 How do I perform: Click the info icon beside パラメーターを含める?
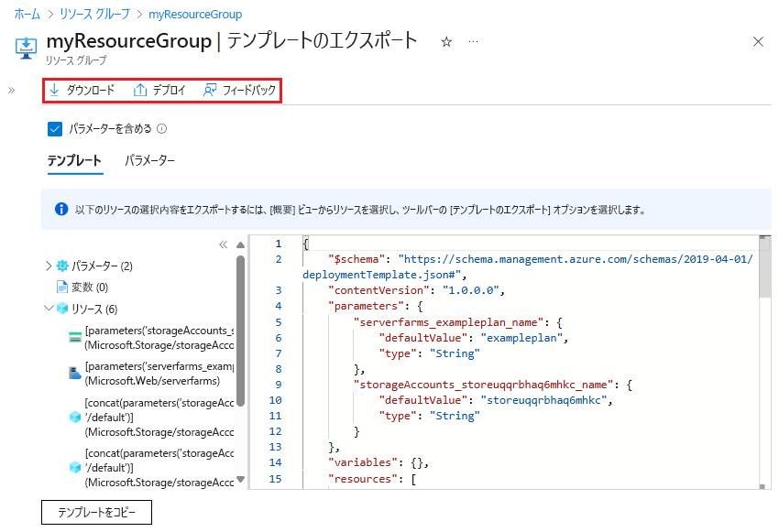(162, 129)
